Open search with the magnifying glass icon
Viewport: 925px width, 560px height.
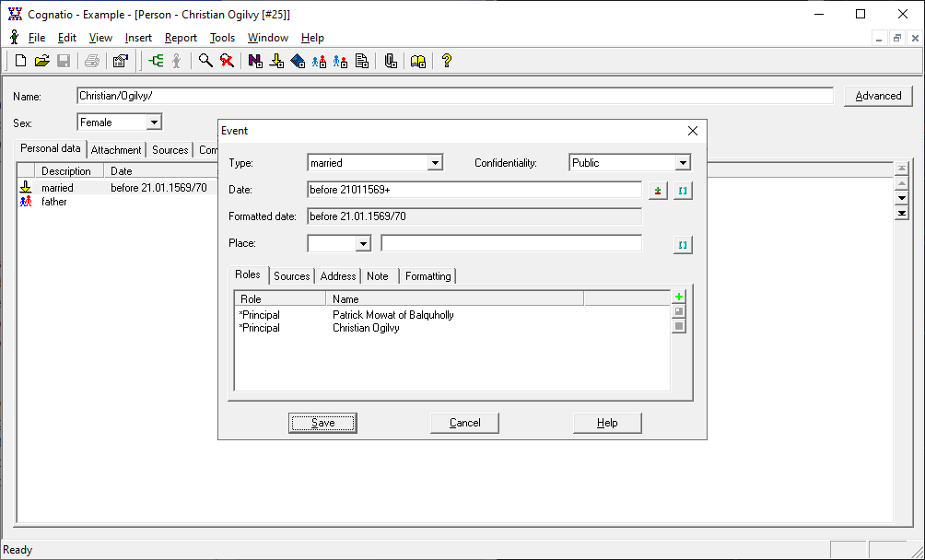pyautogui.click(x=205, y=61)
